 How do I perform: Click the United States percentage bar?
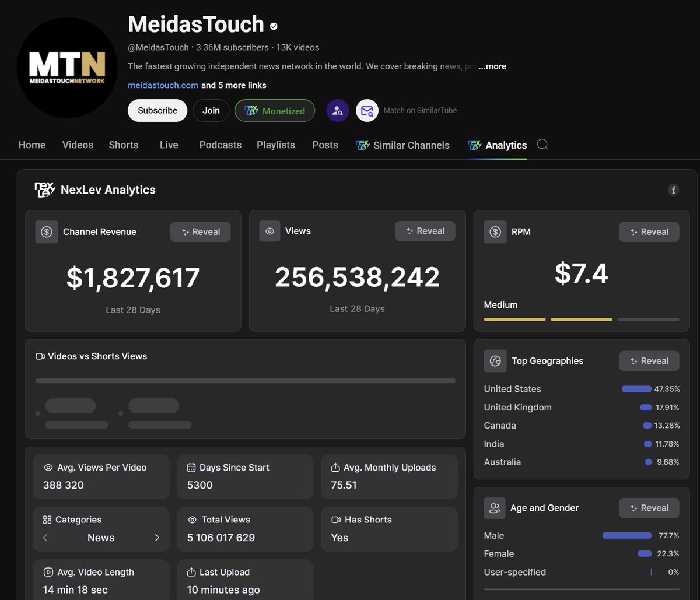point(636,389)
